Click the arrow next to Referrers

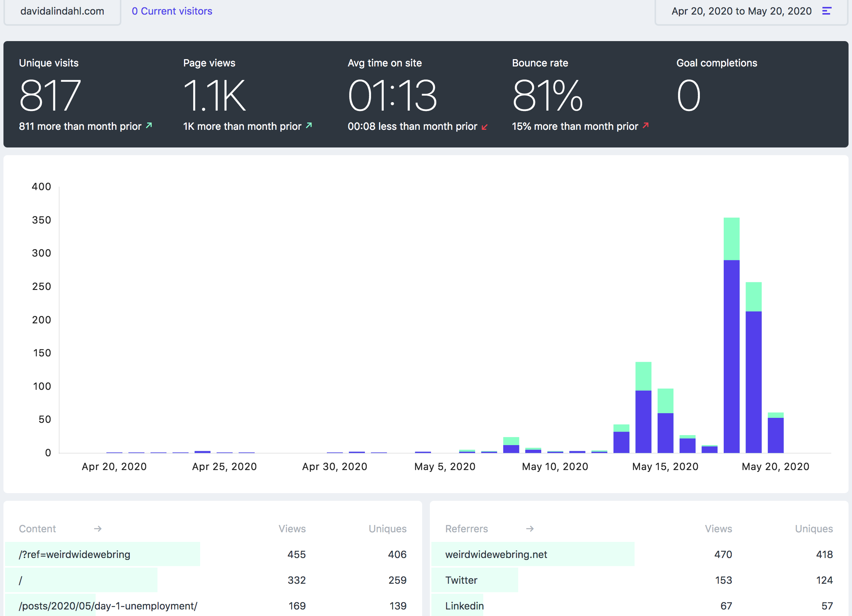click(x=530, y=529)
